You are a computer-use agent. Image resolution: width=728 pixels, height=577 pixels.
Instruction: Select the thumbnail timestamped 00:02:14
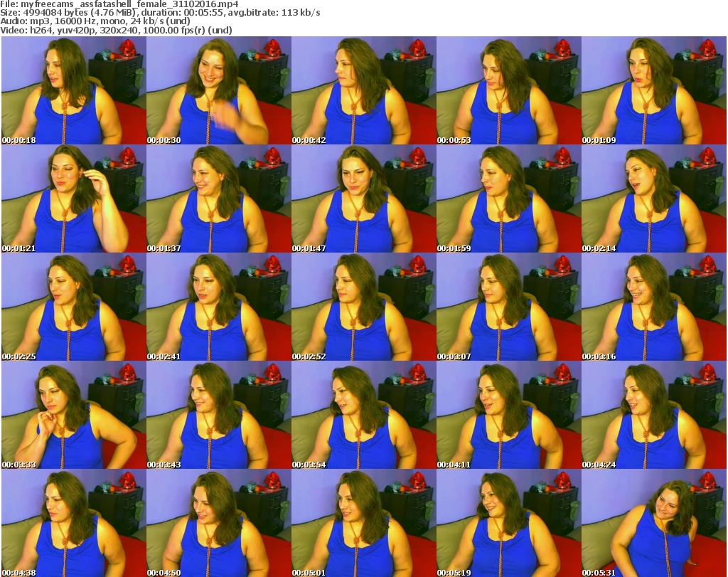coord(654,198)
